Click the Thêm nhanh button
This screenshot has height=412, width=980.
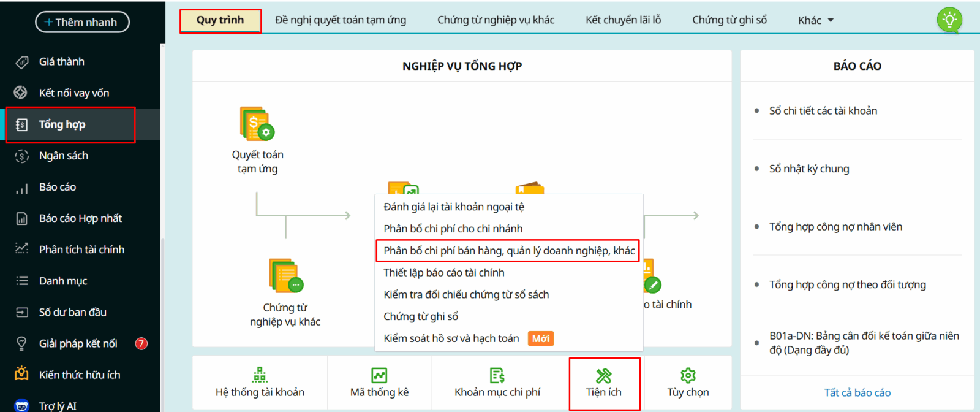tap(83, 22)
